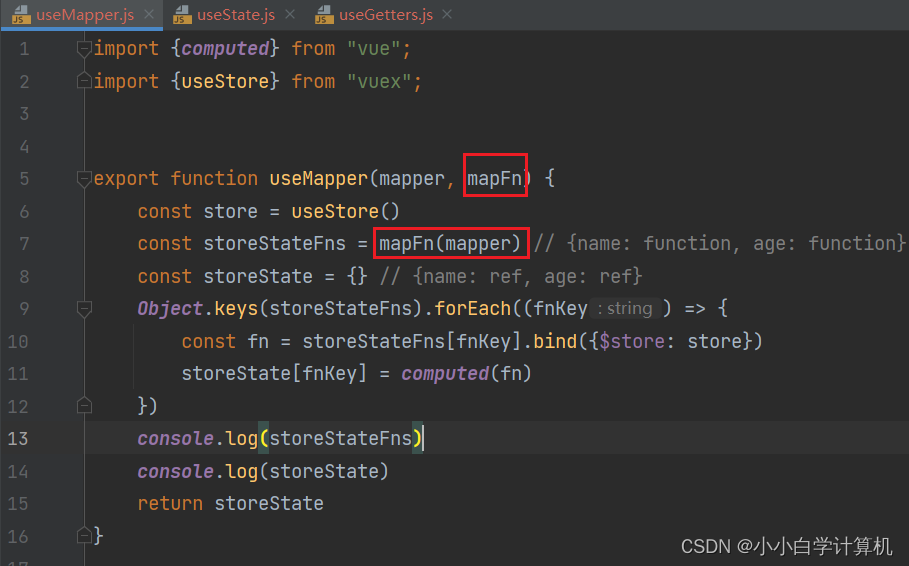Click the 'computed' import identifier on line 1

click(226, 49)
